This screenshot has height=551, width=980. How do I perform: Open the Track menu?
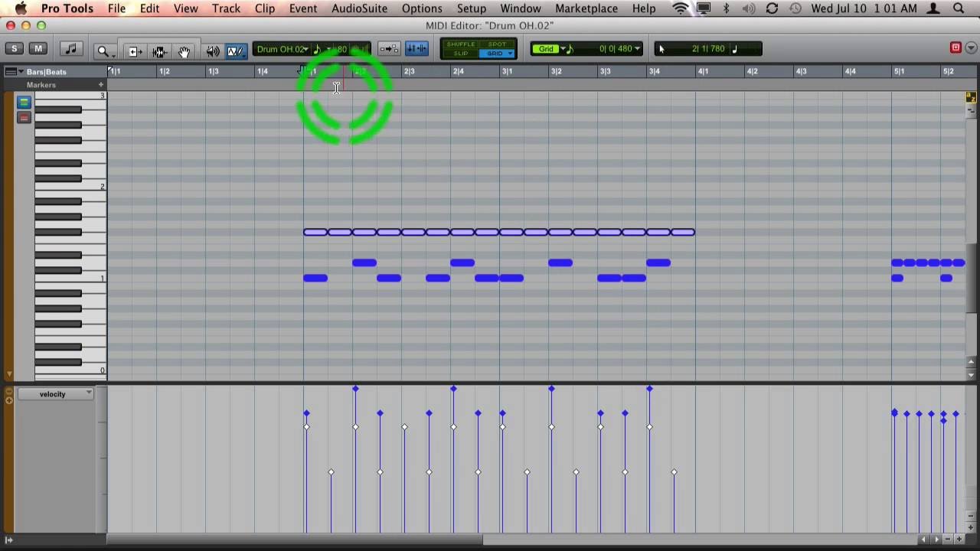pyautogui.click(x=226, y=8)
